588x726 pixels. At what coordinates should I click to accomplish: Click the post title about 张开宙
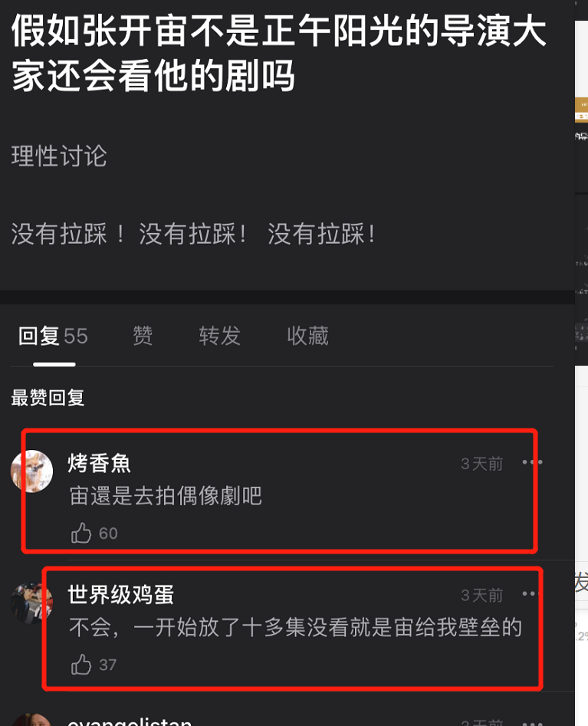279,53
